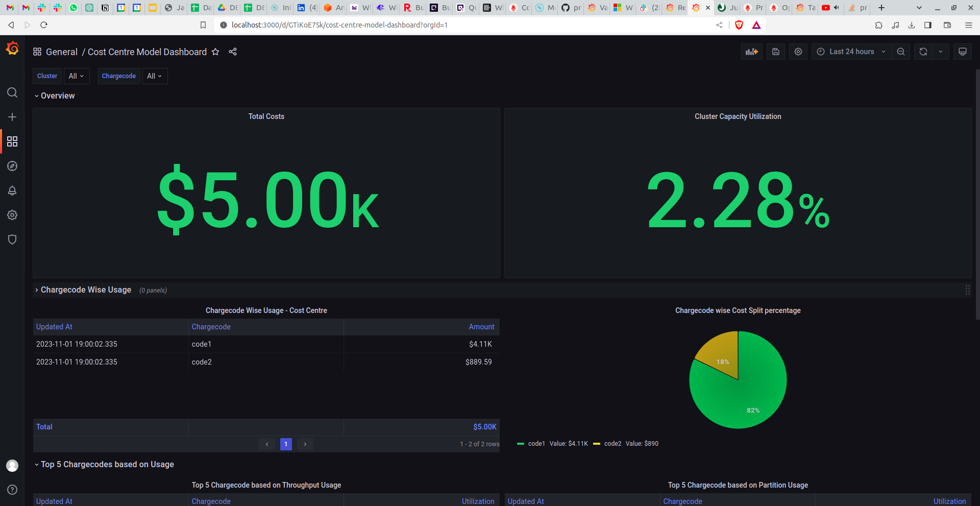Open browser downloads icon
Screen dimensions: 980x506
tap(912, 25)
